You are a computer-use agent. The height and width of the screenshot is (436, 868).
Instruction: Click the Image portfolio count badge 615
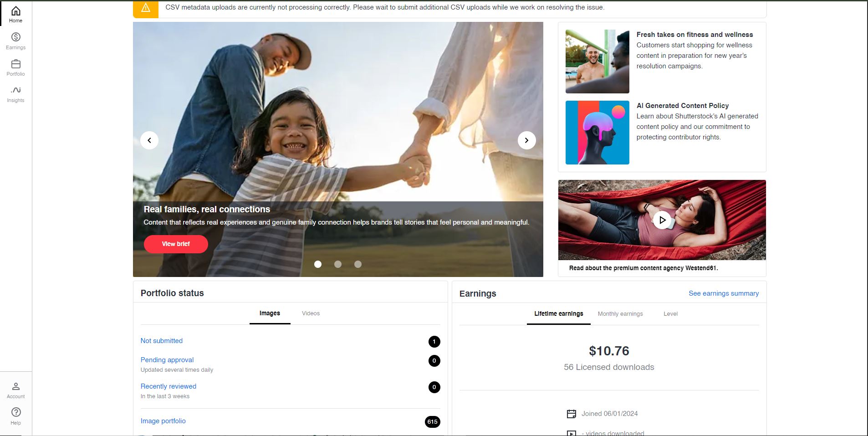(x=432, y=422)
